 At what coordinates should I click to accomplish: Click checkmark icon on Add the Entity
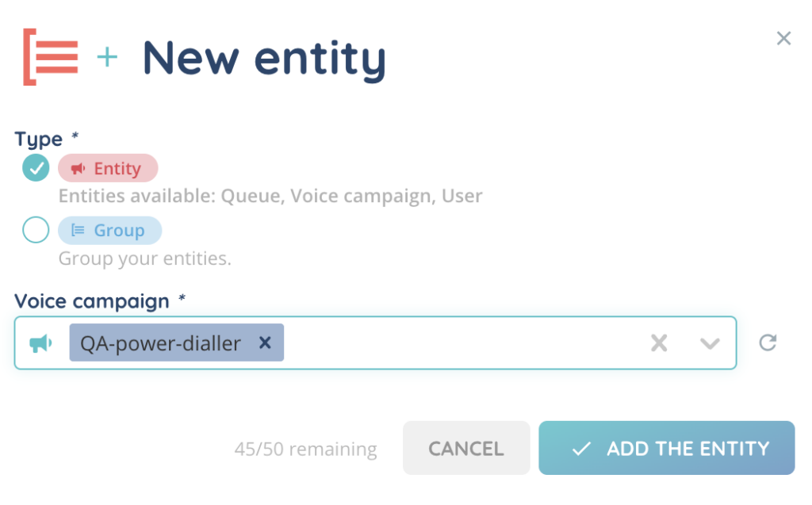coord(581,449)
